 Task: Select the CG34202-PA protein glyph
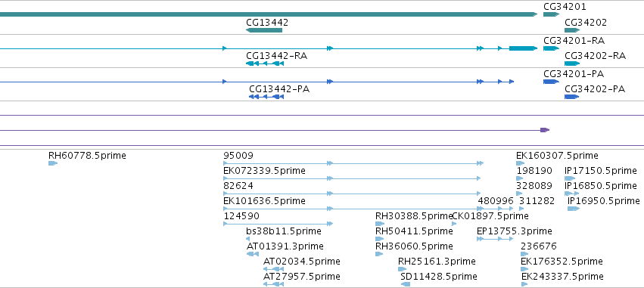coord(571,97)
